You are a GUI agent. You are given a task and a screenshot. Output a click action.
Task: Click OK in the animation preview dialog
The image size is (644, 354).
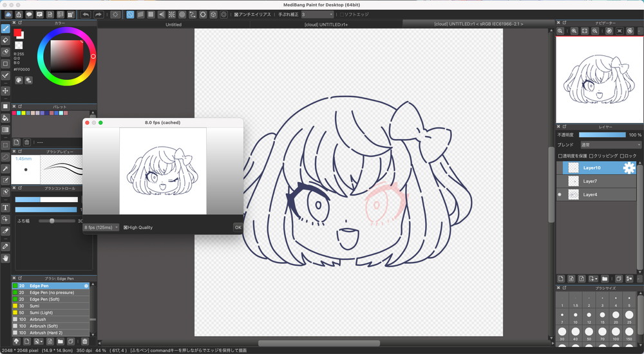coord(238,227)
